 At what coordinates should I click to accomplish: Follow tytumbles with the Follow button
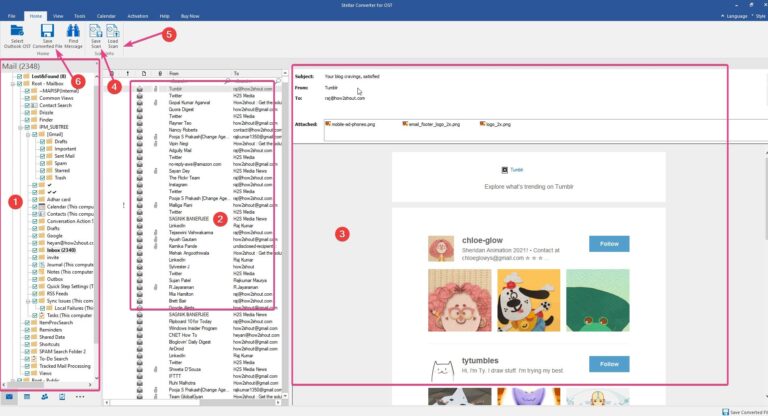[609, 364]
